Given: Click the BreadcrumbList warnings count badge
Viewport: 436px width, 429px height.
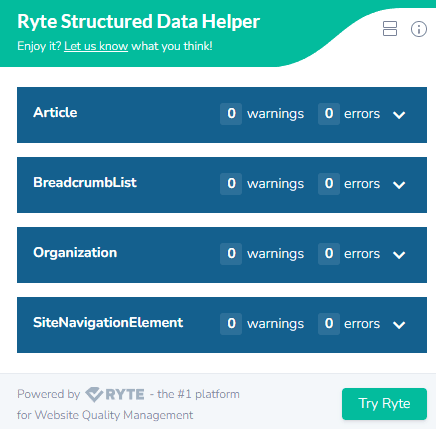Looking at the screenshot, I should 231,184.
